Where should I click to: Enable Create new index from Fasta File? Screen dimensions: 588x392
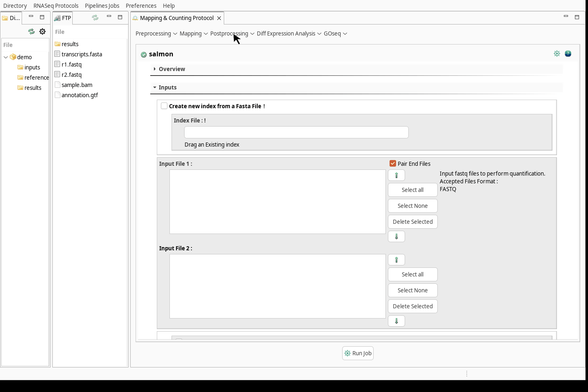click(x=164, y=106)
